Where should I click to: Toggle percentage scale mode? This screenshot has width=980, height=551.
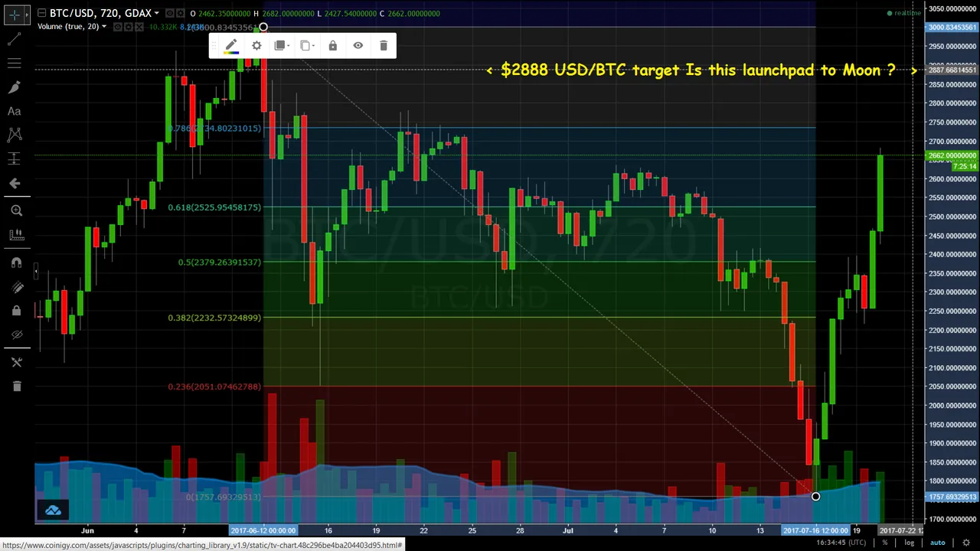pyautogui.click(x=884, y=543)
